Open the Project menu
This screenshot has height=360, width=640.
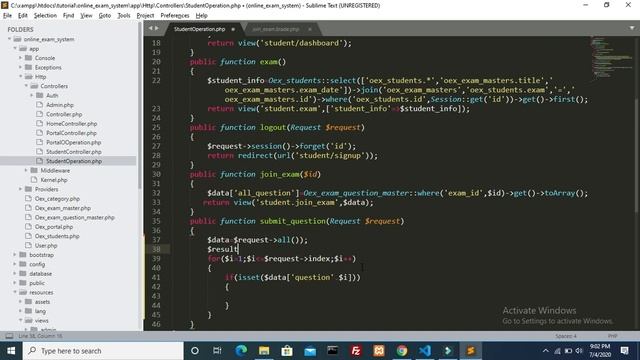click(145, 16)
